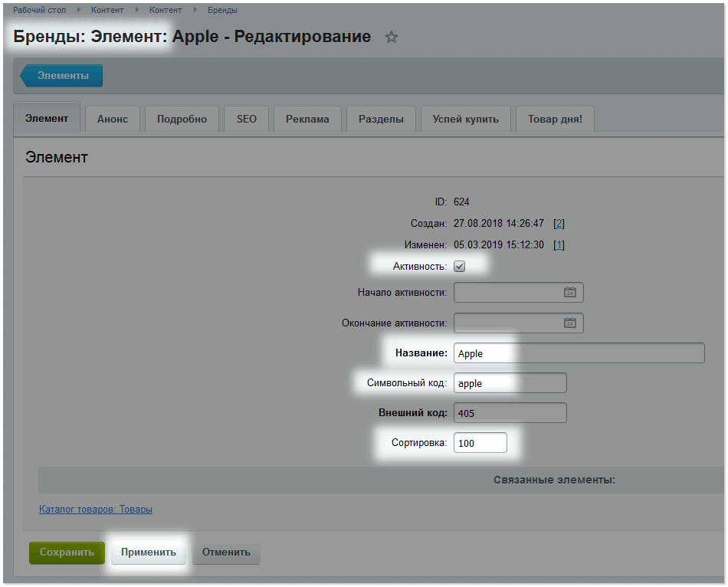Click the Применить button
This screenshot has height=587, width=728.
point(149,553)
